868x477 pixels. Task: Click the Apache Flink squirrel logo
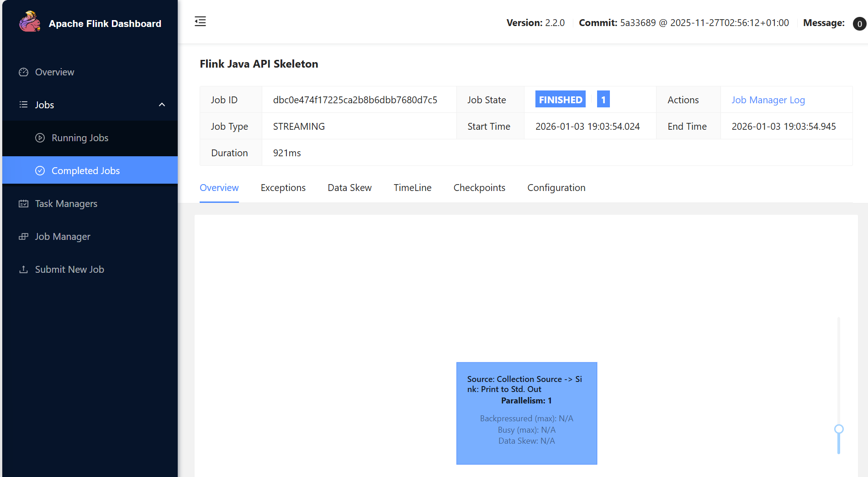tap(30, 21)
